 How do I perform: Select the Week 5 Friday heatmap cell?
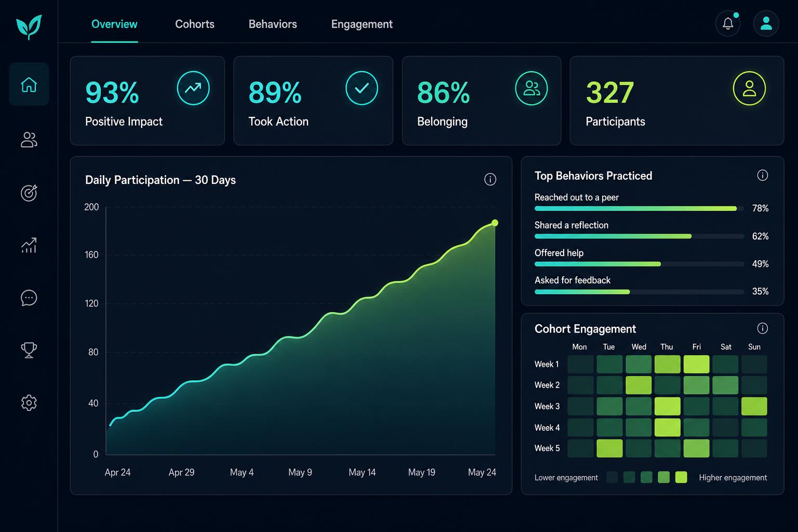click(x=697, y=448)
